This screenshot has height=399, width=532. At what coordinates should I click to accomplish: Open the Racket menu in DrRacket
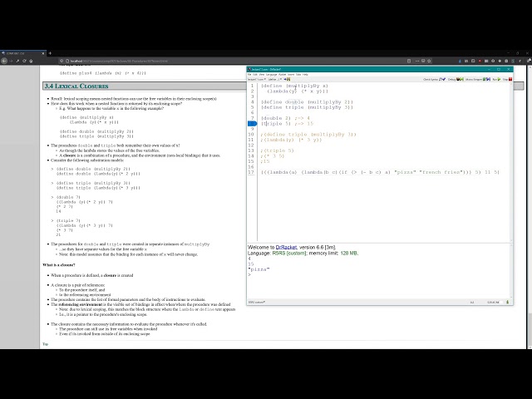coord(283,74)
